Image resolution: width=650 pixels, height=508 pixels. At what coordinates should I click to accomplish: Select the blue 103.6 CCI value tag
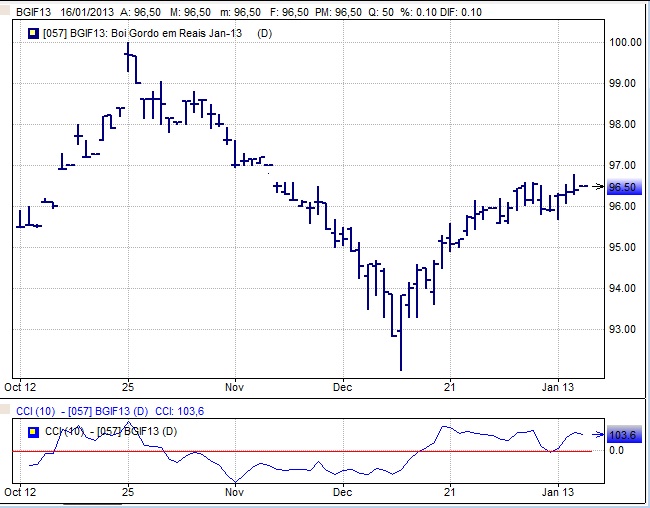[x=622, y=435]
